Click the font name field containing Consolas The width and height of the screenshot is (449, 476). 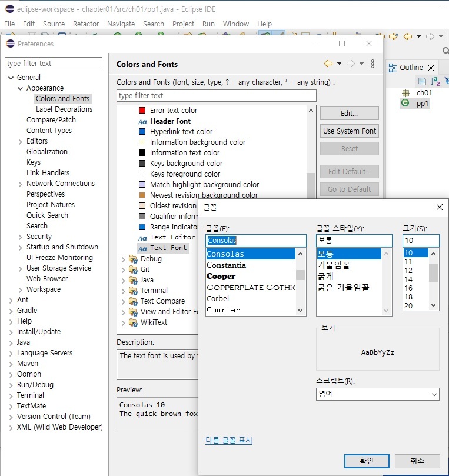255,241
